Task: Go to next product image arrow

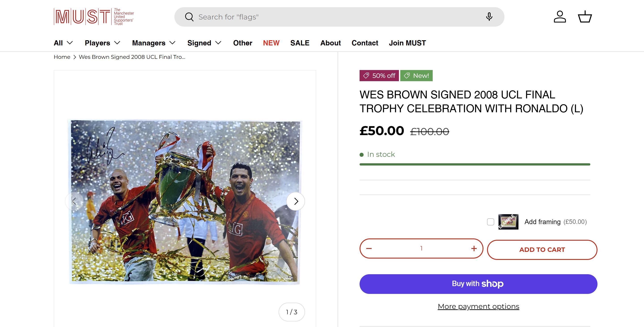Action: coord(296,201)
